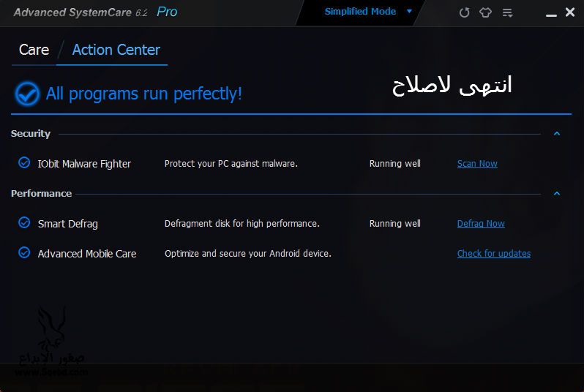Click the Simplified Mode label

360,12
